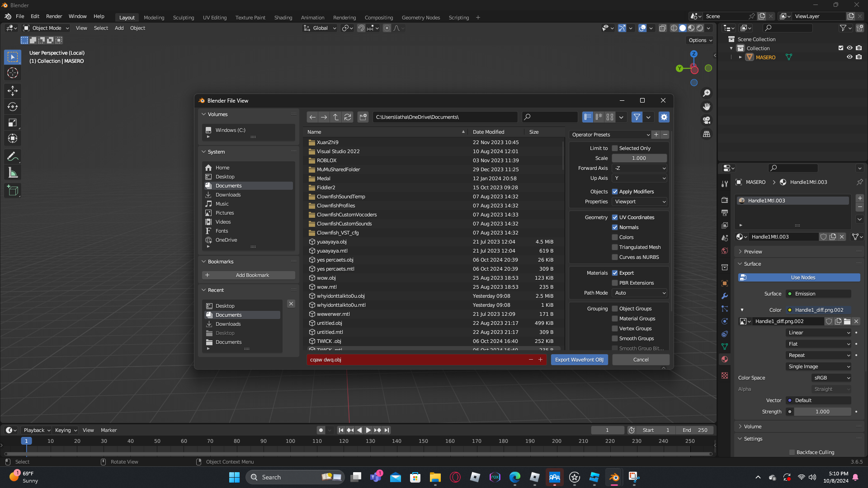Open the Render menu
The height and width of the screenshot is (488, 868).
click(x=54, y=16)
